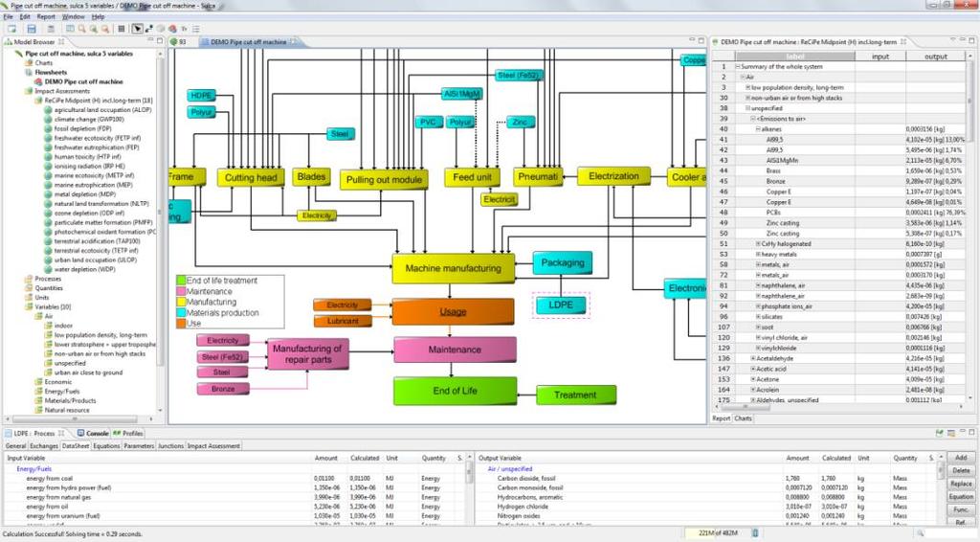Click the plain magnifier toolbar icon
The width and height of the screenshot is (980, 542).
pyautogui.click(x=82, y=29)
